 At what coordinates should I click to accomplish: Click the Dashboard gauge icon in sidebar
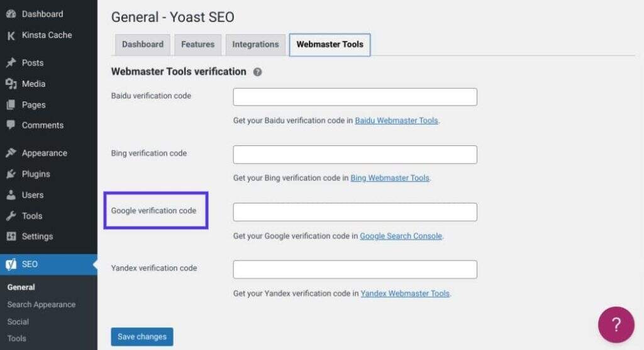[11, 14]
